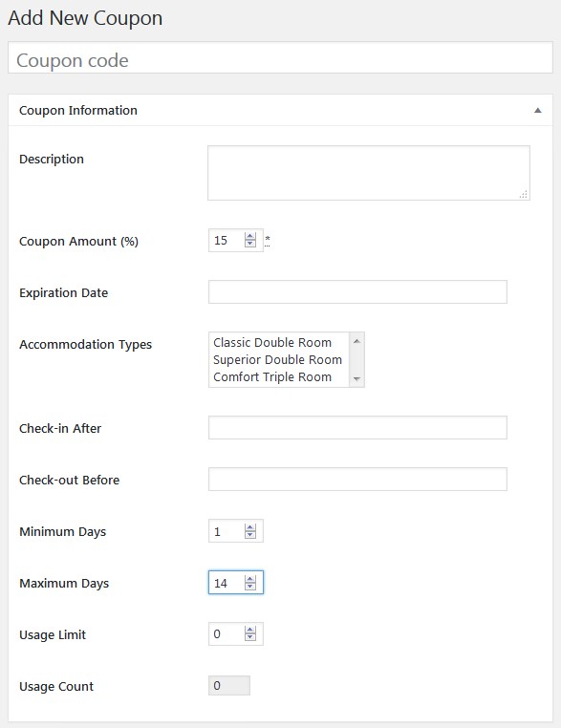Increase Usage Limit with up arrow
This screenshot has height=728, width=561.
point(250,630)
